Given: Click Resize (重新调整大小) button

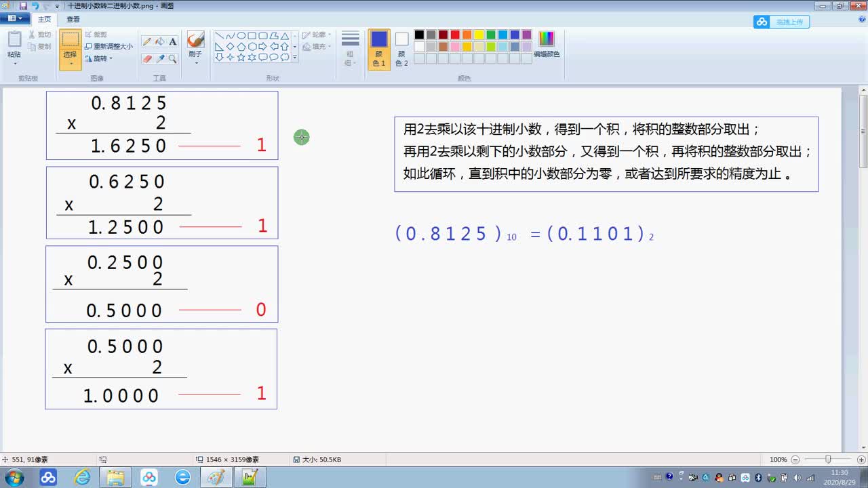Looking at the screenshot, I should coord(108,46).
